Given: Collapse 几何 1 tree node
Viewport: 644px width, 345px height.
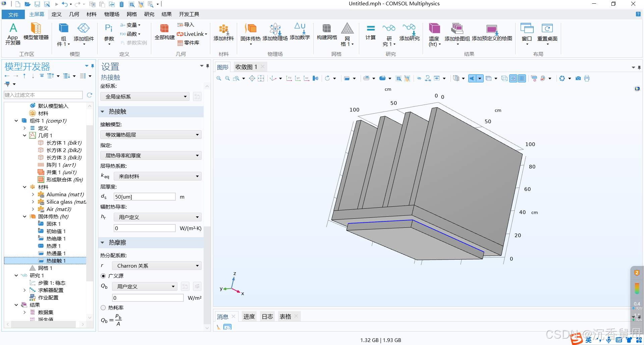Looking at the screenshot, I should 24,136.
